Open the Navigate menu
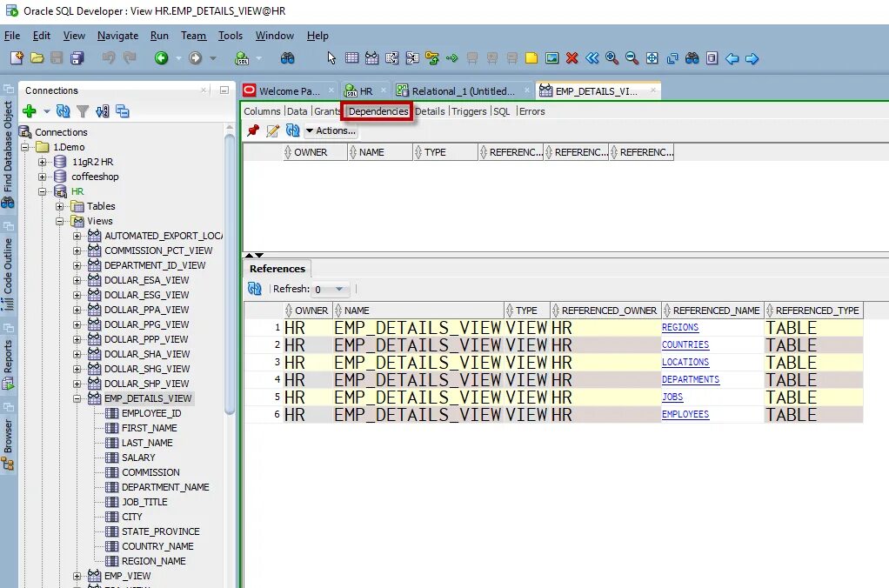Image resolution: width=889 pixels, height=588 pixels. pyautogui.click(x=117, y=35)
